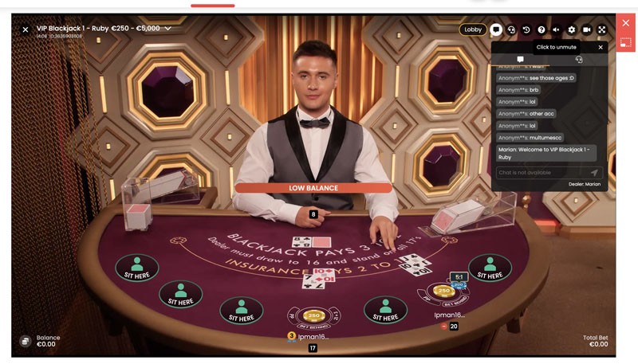This screenshot has height=364, width=638.
Task: Open the chat panel icon in toolbar
Action: [495, 29]
